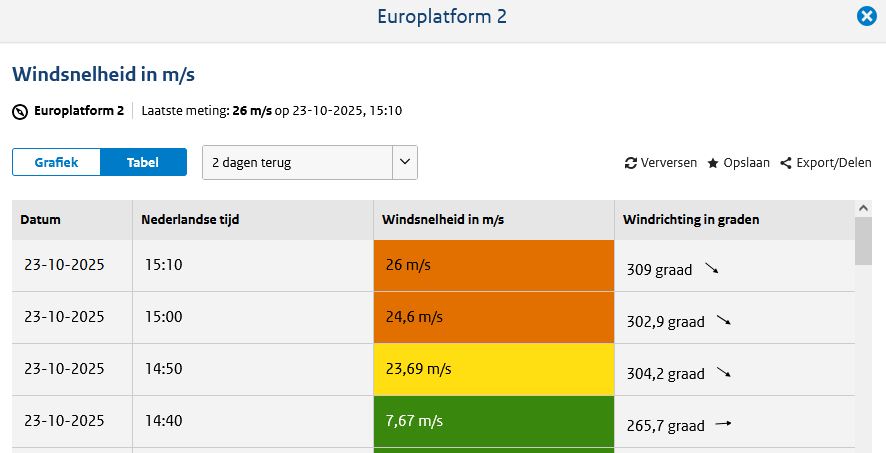Click the Datum column header
Viewport: 886px width, 453px height.
pyautogui.click(x=72, y=220)
